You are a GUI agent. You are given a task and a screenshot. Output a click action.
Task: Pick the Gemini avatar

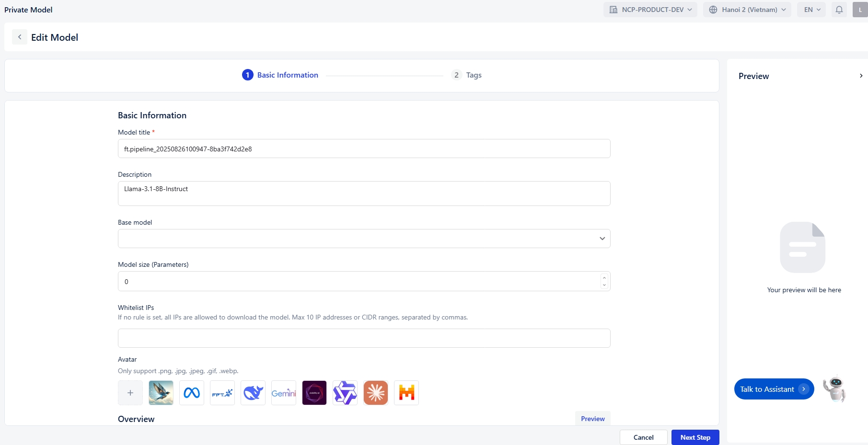(284, 393)
